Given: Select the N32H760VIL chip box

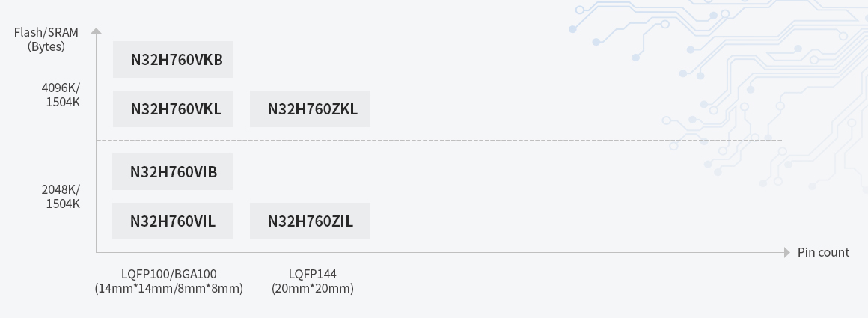Looking at the screenshot, I should point(173,221).
